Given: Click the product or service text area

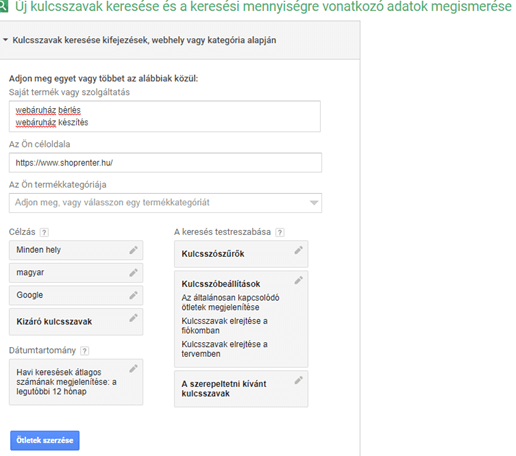Looking at the screenshot, I should [165, 116].
